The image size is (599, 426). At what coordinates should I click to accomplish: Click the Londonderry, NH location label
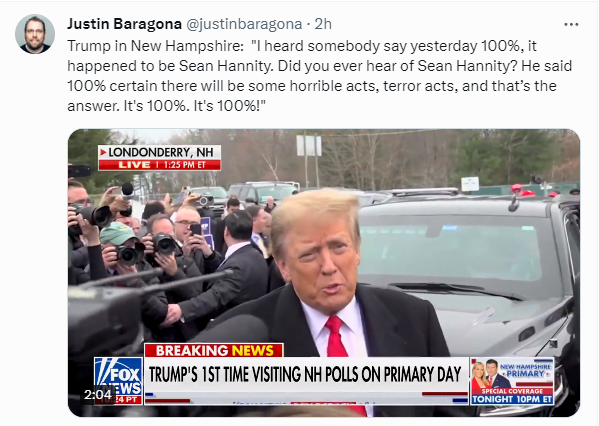[x=160, y=152]
